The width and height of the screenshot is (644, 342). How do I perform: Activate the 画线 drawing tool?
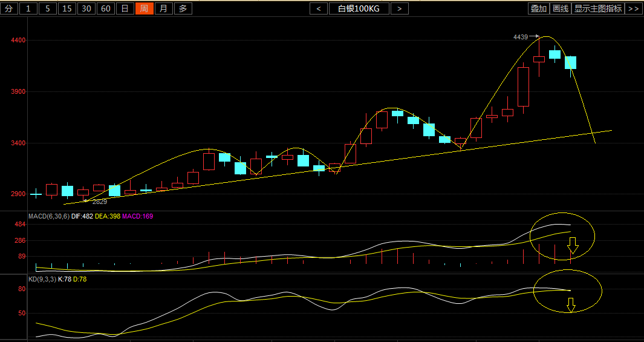[561, 8]
